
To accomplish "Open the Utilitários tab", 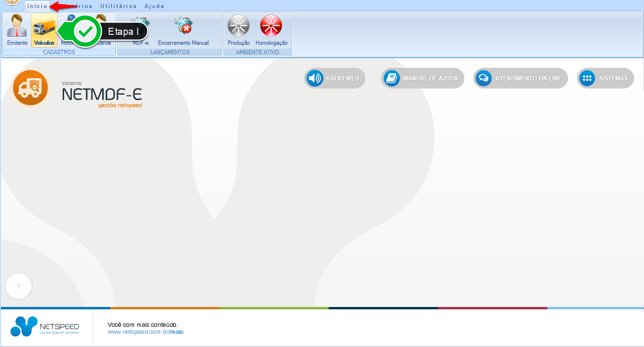I will point(118,6).
